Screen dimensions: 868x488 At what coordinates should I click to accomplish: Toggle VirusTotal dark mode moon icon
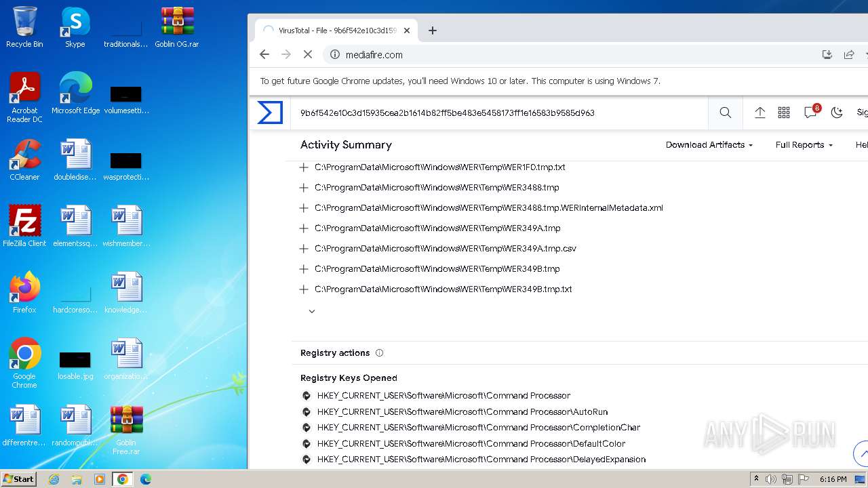pyautogui.click(x=837, y=113)
